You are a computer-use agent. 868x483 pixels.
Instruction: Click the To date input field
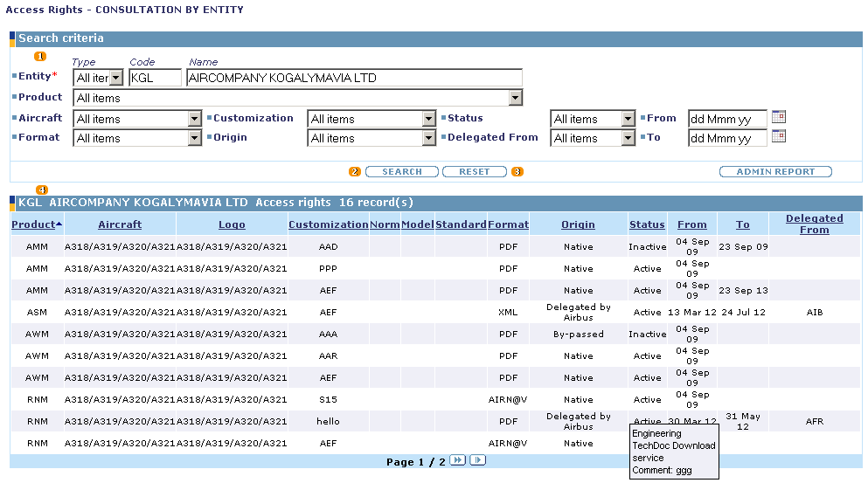(727, 138)
